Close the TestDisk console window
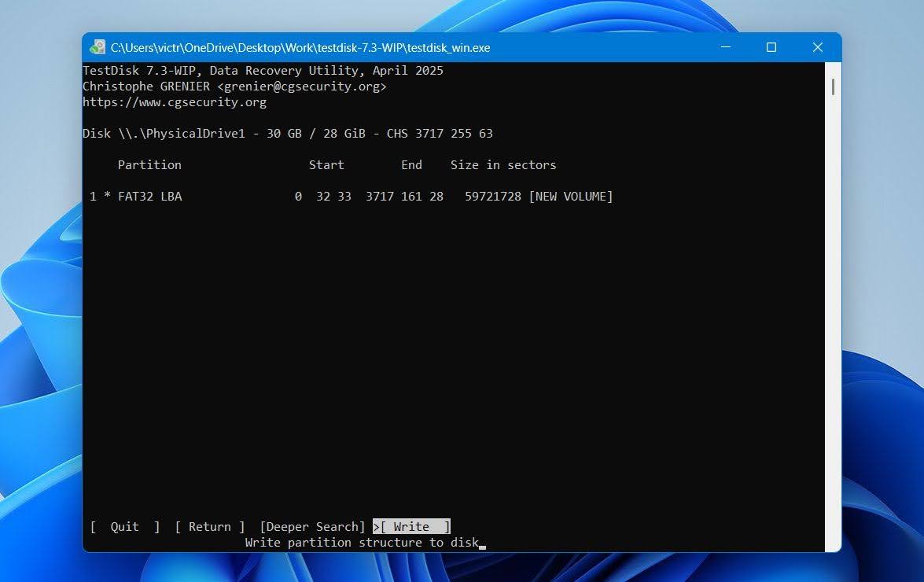 [x=817, y=47]
